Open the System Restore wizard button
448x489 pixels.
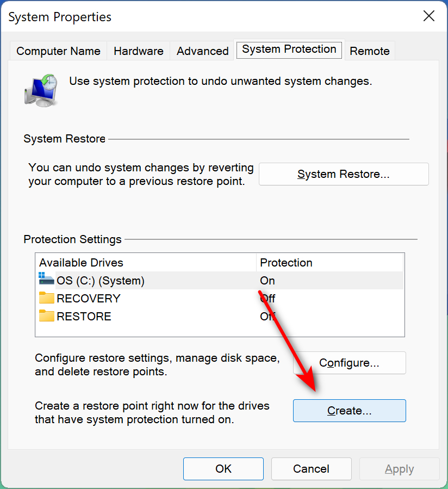(344, 174)
